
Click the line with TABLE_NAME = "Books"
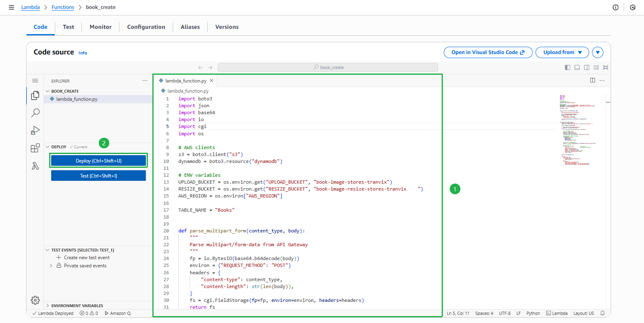pyautogui.click(x=206, y=210)
